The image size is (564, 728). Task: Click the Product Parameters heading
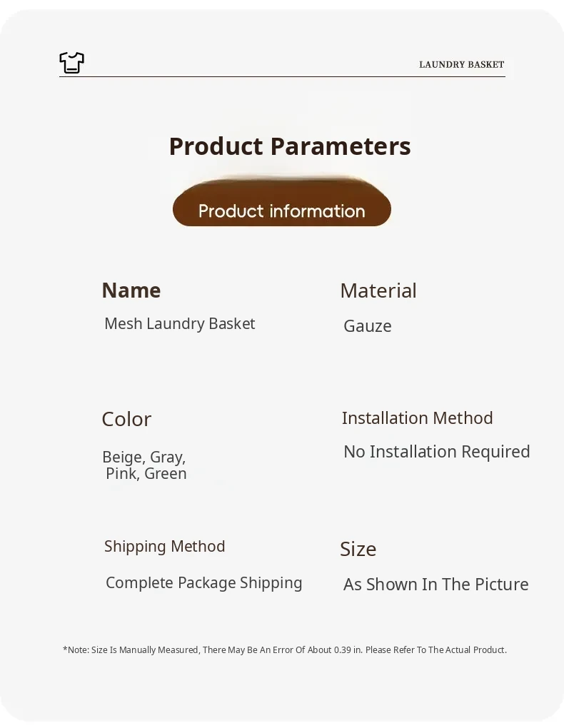tap(289, 146)
